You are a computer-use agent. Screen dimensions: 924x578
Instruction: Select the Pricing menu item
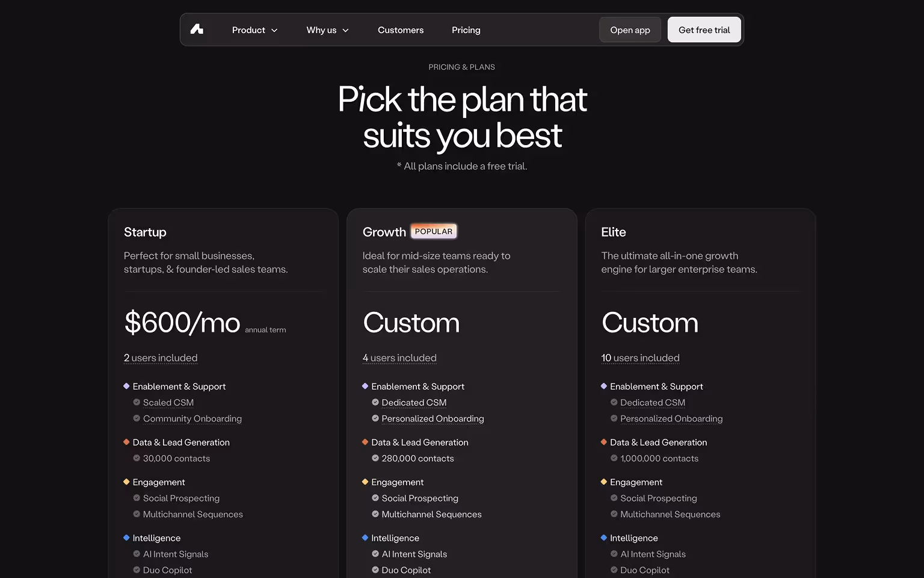(x=466, y=30)
